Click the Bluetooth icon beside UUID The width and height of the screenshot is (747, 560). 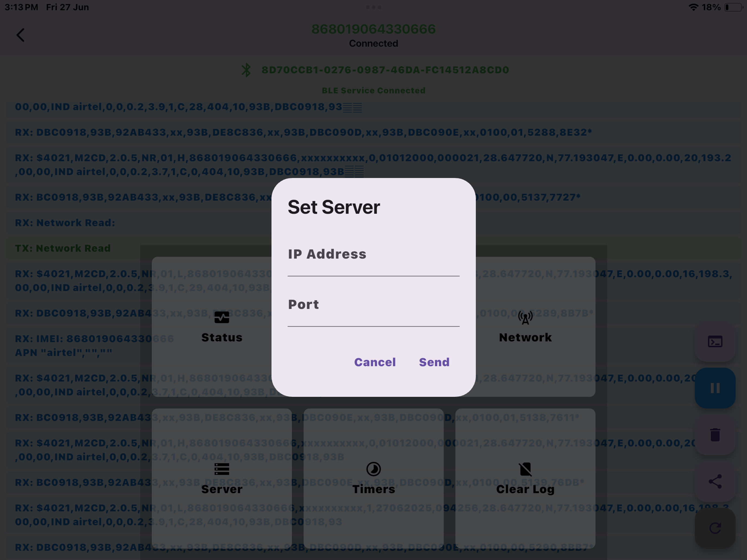246,70
